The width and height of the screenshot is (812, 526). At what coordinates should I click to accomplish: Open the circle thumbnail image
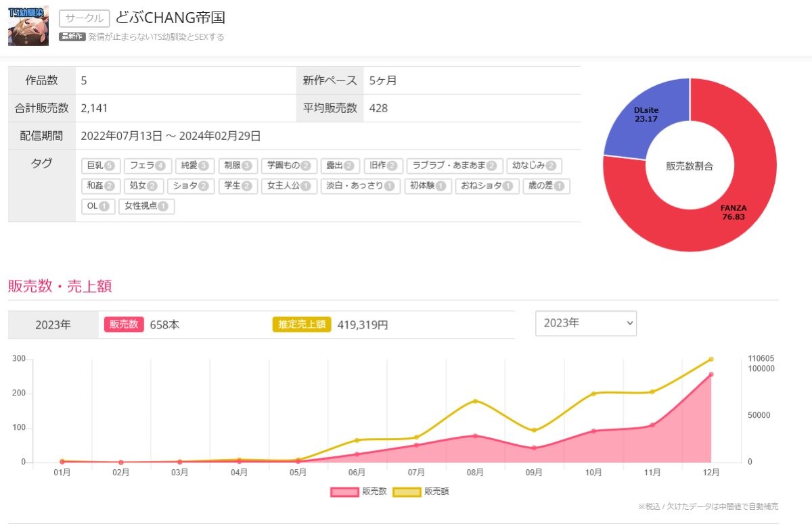point(28,26)
